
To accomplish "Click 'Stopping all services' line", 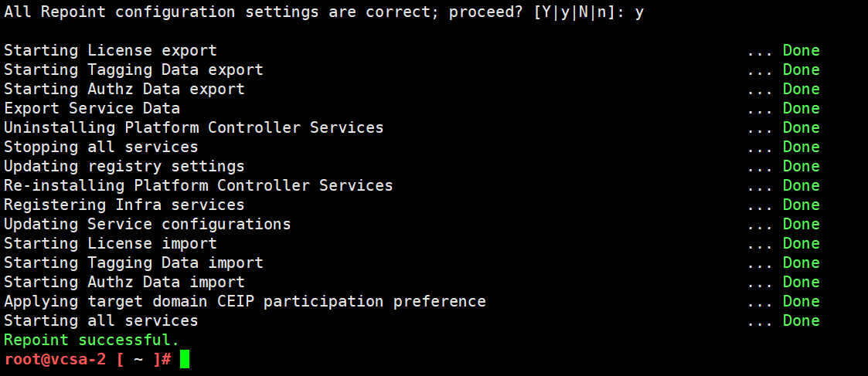I will pyautogui.click(x=100, y=147).
